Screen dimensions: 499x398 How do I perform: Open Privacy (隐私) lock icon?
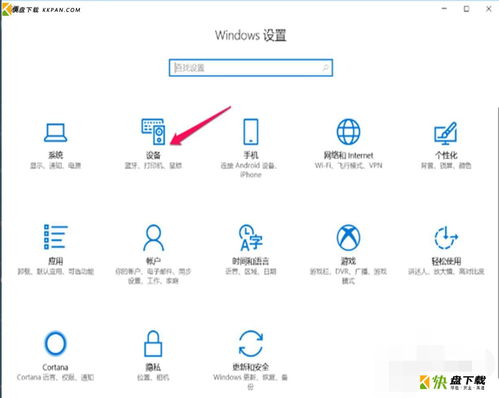coord(153,343)
